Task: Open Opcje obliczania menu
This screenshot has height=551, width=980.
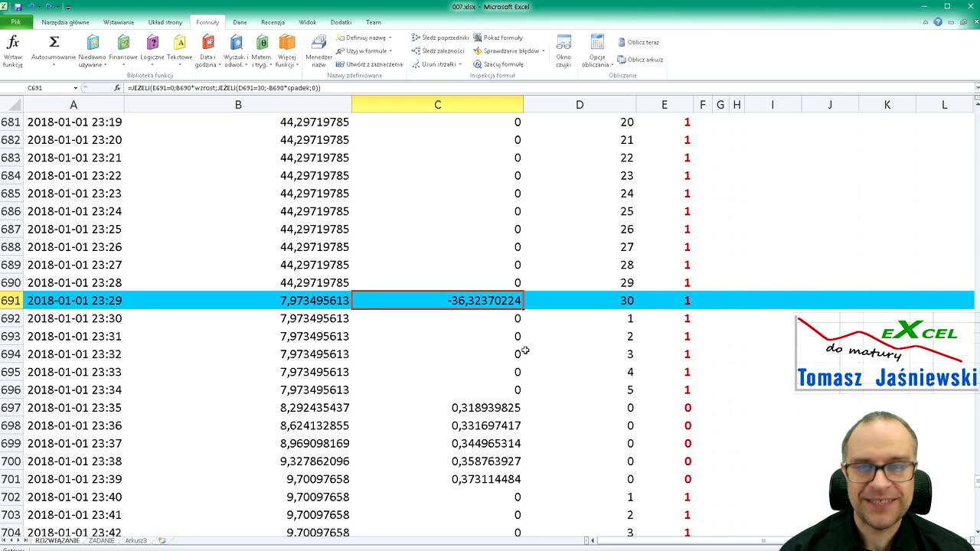Action: pyautogui.click(x=597, y=51)
